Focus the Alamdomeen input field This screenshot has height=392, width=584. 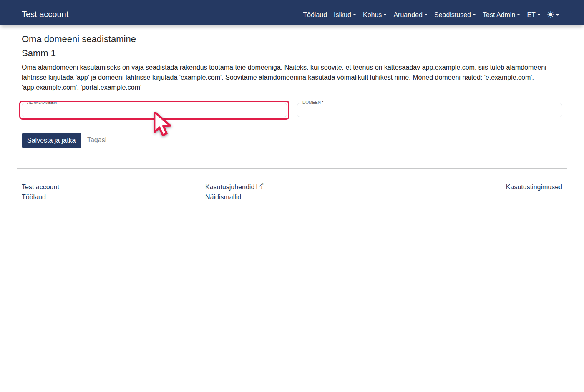click(x=154, y=110)
